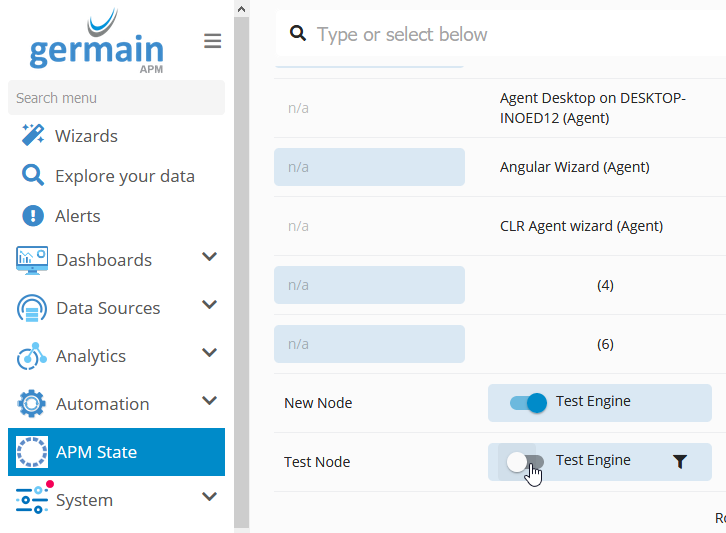Click the filter icon in Test Node row

pyautogui.click(x=680, y=461)
